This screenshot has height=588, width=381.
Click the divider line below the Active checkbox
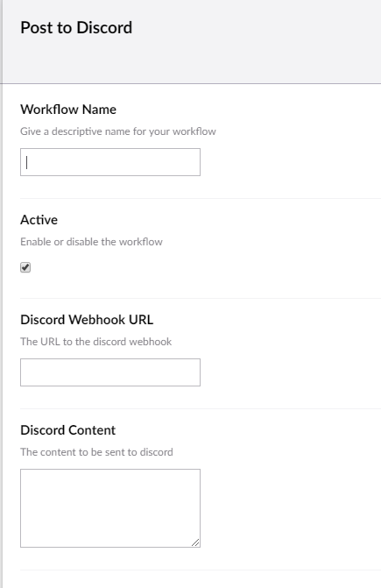pos(201,299)
